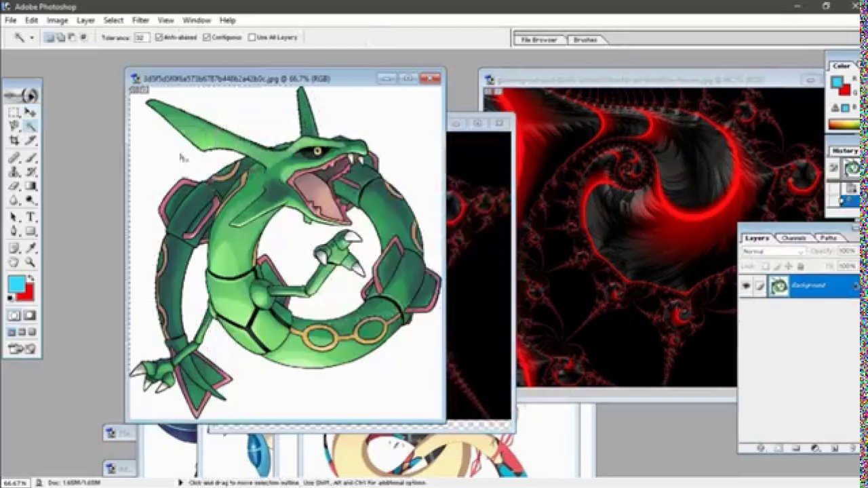Select the Rectangular Marquee tool

click(x=14, y=113)
